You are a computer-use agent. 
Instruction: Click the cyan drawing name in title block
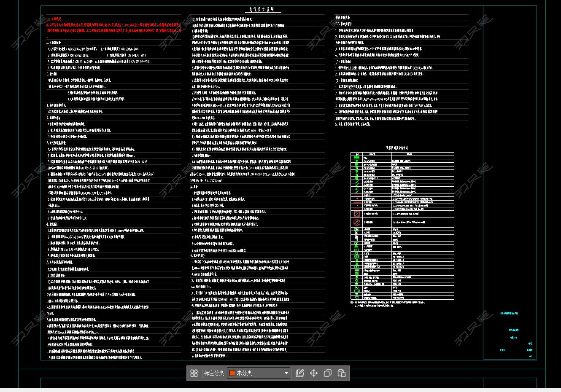click(x=513, y=330)
